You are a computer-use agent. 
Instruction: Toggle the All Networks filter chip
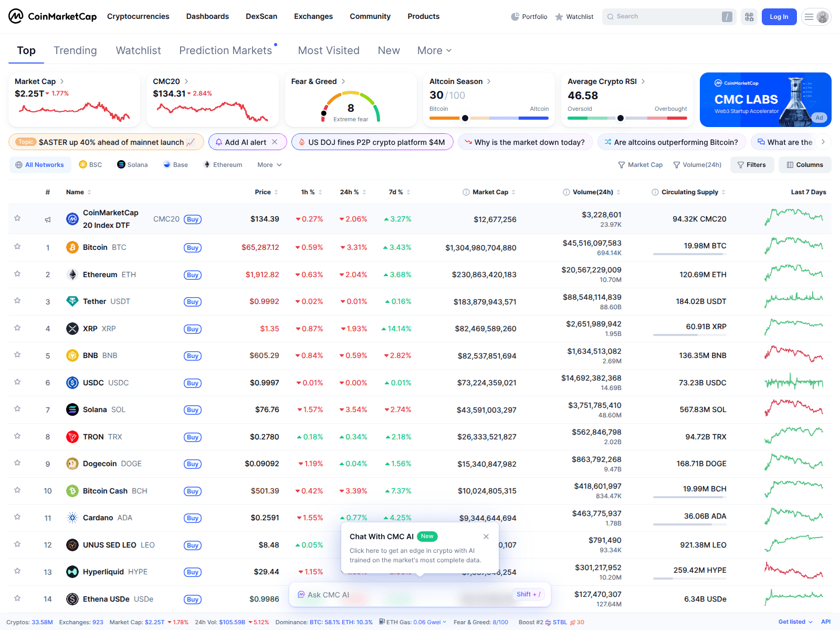click(40, 164)
